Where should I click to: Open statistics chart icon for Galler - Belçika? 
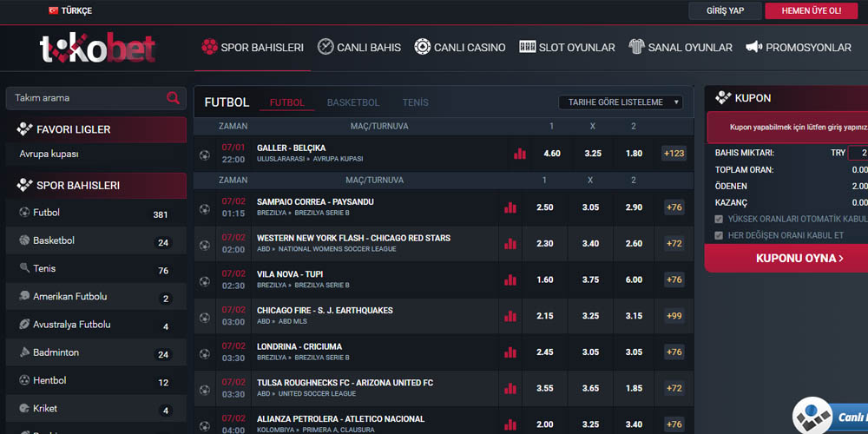tap(520, 154)
